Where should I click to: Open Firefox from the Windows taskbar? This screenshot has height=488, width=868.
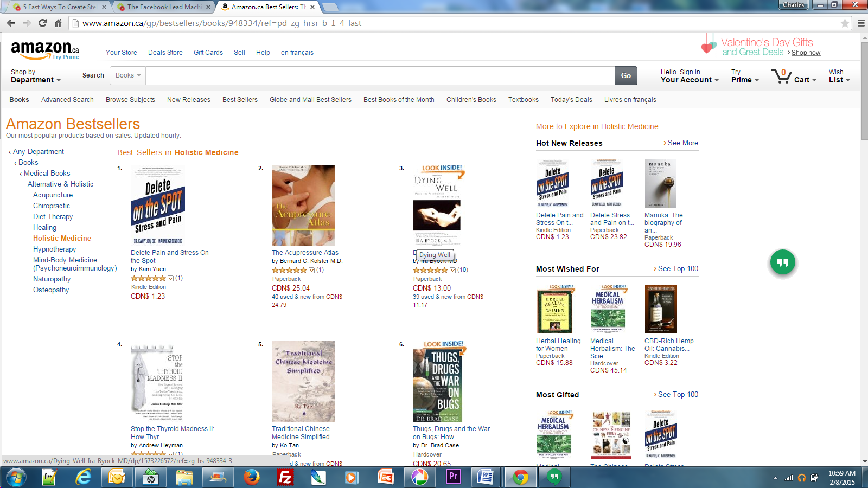coord(251,477)
